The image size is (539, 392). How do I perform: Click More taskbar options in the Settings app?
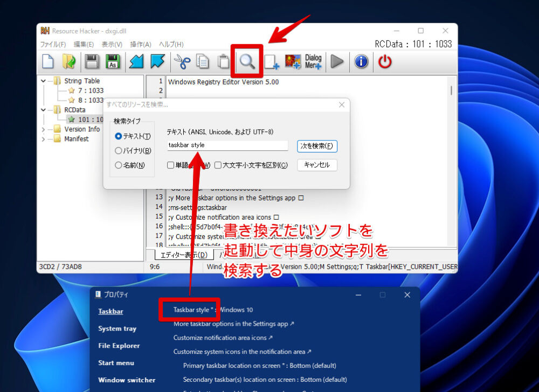234,324
